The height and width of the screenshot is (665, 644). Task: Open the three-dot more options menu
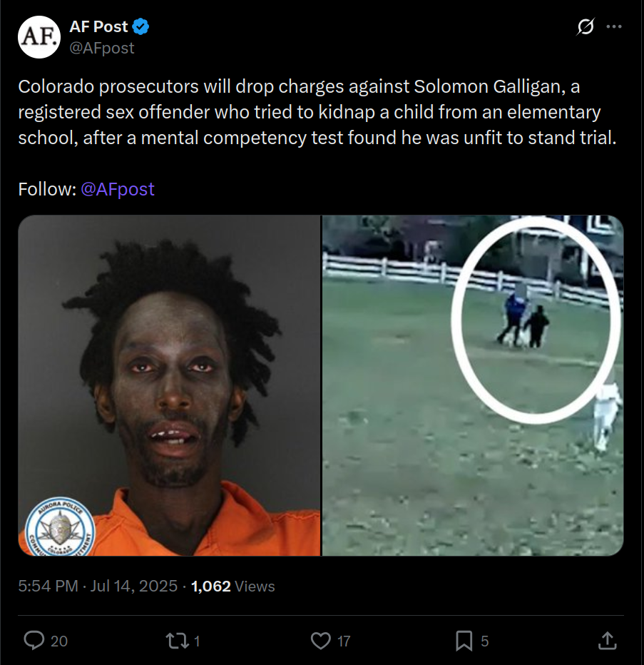tap(614, 26)
